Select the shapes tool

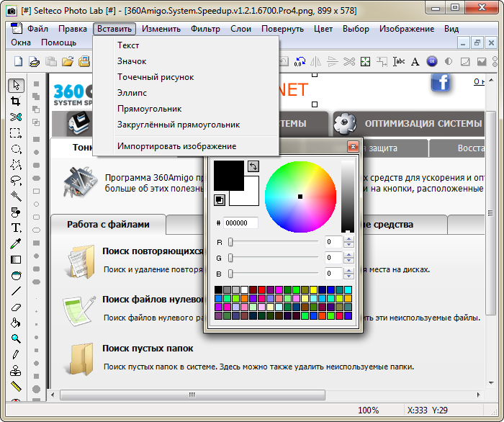(x=16, y=212)
